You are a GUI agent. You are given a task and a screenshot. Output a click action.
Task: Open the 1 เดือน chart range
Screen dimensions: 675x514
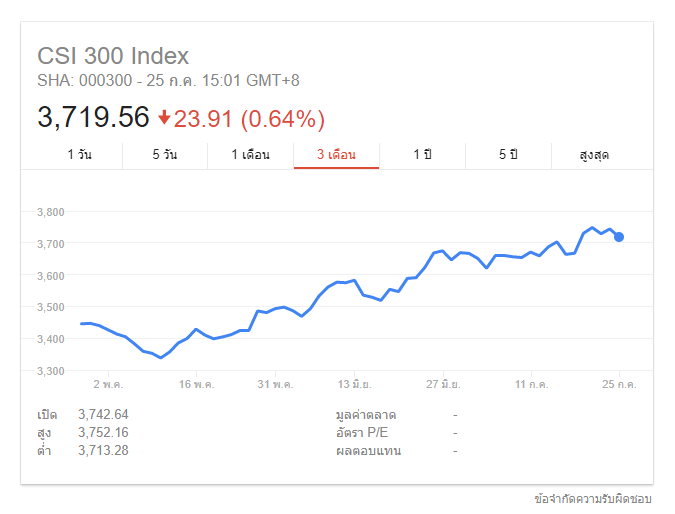click(250, 155)
